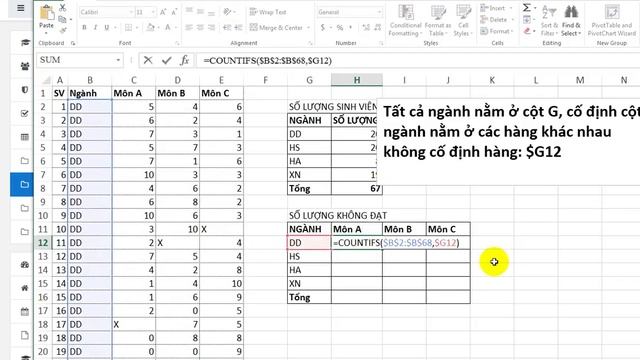Apply Comma style
The image size is (640, 360).
pos(351,27)
